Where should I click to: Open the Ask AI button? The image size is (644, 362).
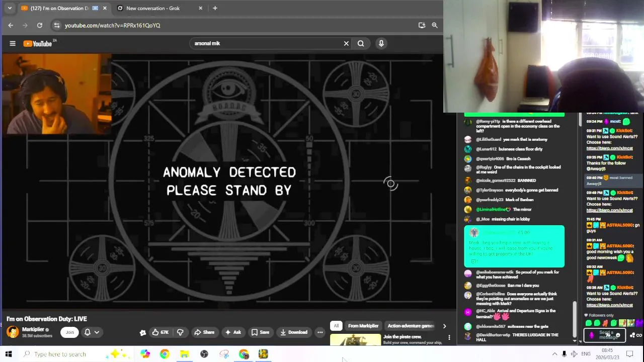pyautogui.click(x=233, y=332)
